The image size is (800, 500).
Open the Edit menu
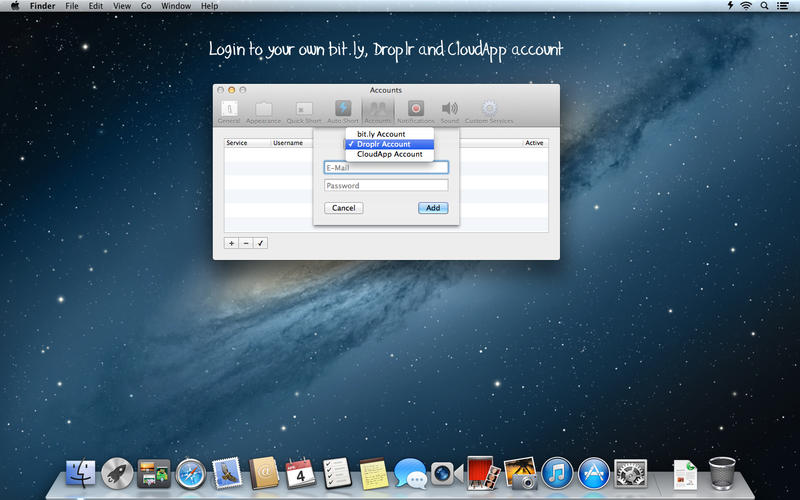coord(95,6)
